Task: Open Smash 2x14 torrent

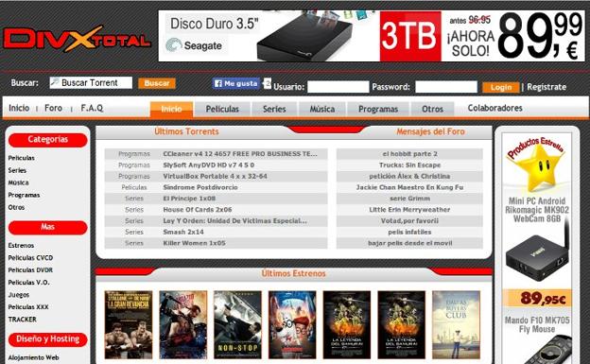Action: [x=183, y=232]
